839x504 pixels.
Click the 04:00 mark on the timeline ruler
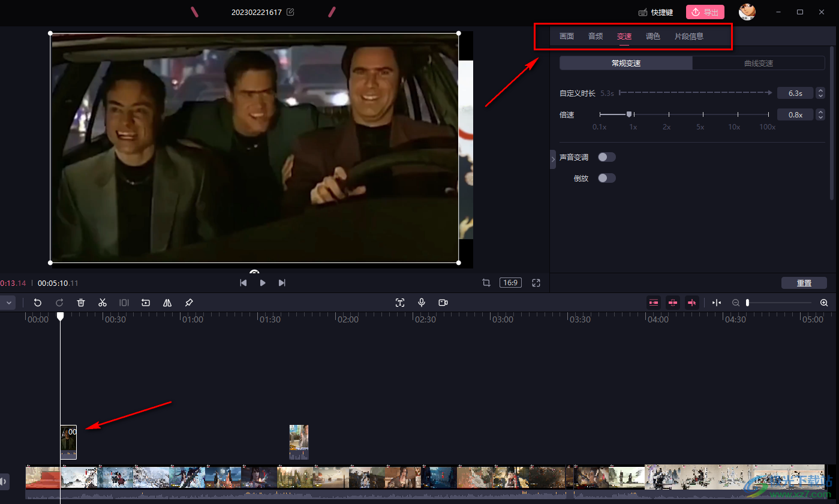coord(658,319)
